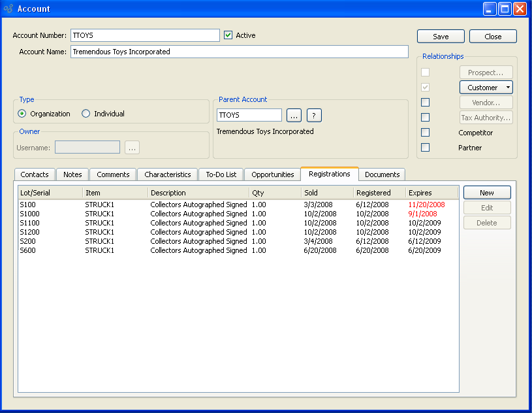This screenshot has height=413, width=532.
Task: Toggle the Active checkbox
Action: point(228,35)
